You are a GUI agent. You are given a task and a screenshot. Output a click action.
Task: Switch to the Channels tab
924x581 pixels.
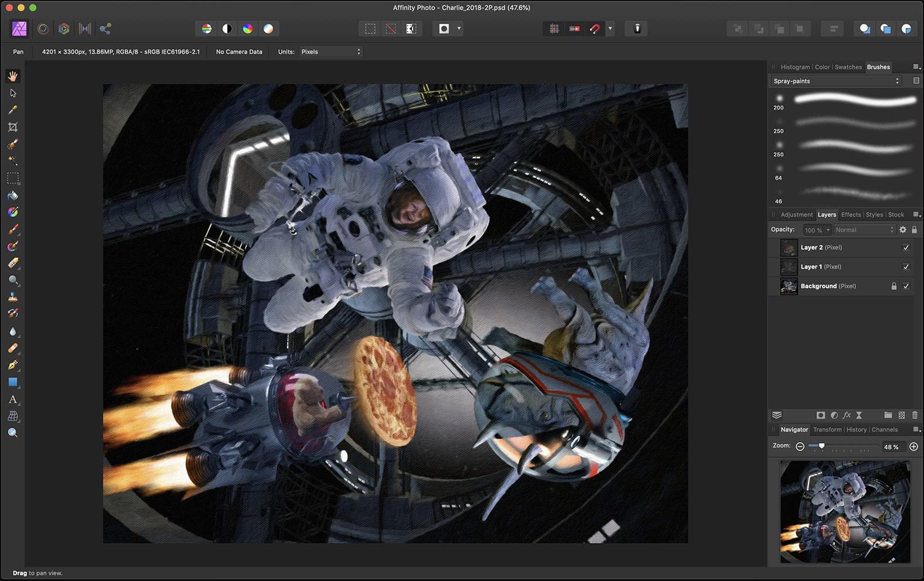pos(885,429)
